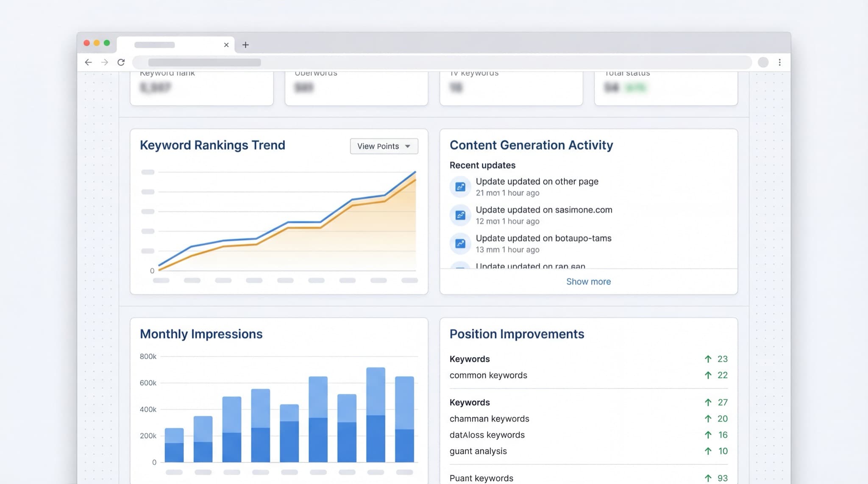
Task: Click the 'Position Improvements' heading
Action: pos(516,334)
